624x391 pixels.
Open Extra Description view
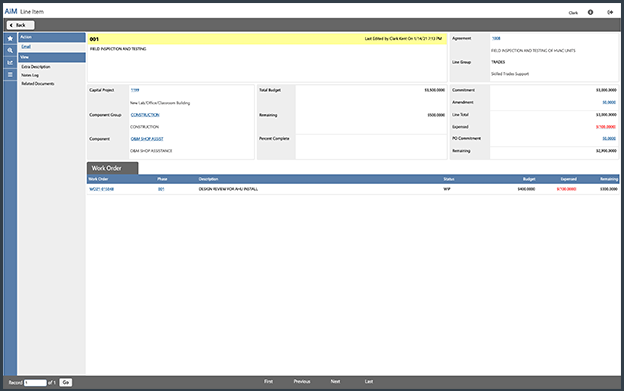click(x=36, y=67)
